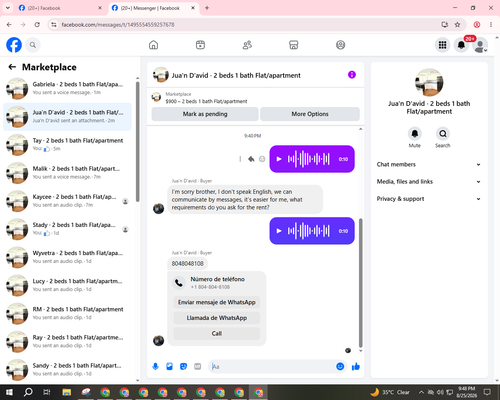Go back using Marketplace arrow

[x=12, y=67]
